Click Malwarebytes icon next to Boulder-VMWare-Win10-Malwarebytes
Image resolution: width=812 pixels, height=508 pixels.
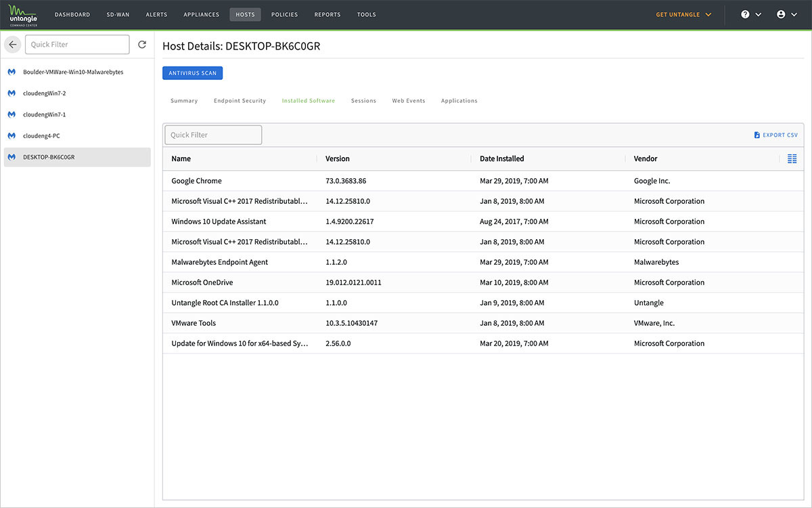point(12,72)
